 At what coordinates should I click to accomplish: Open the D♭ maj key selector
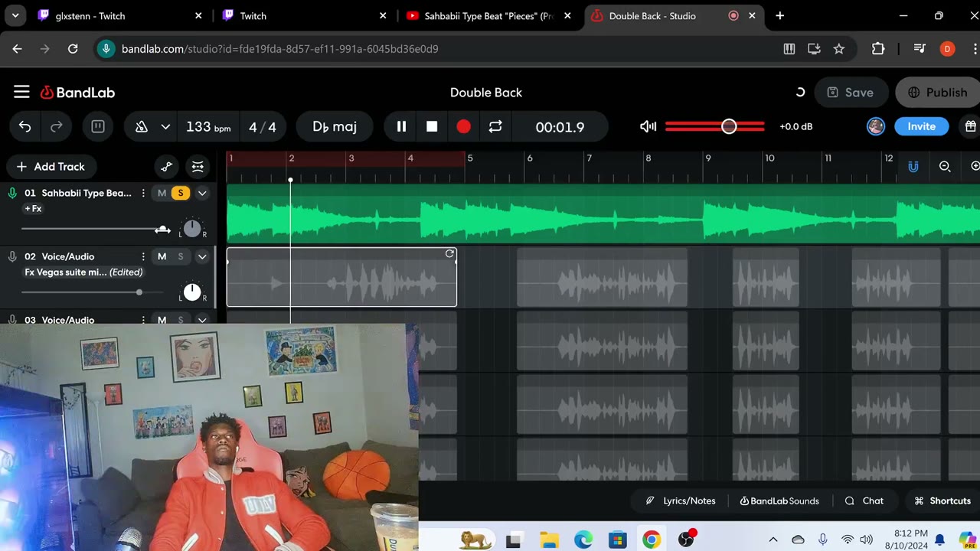[x=335, y=127]
